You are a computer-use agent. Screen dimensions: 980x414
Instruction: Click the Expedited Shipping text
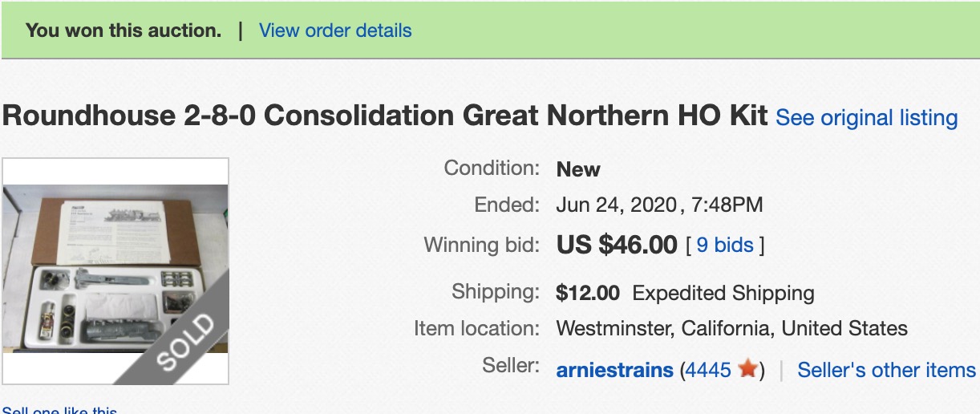[723, 294]
